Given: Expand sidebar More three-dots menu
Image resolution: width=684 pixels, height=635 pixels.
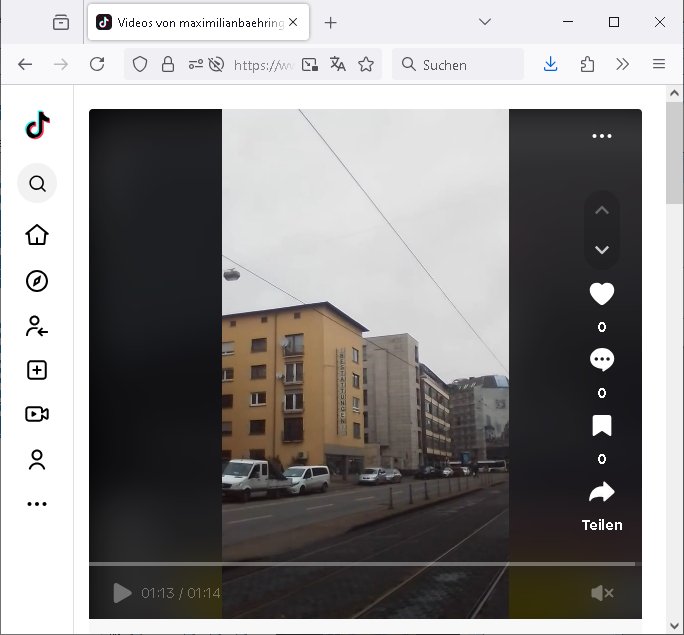Looking at the screenshot, I should [x=37, y=504].
